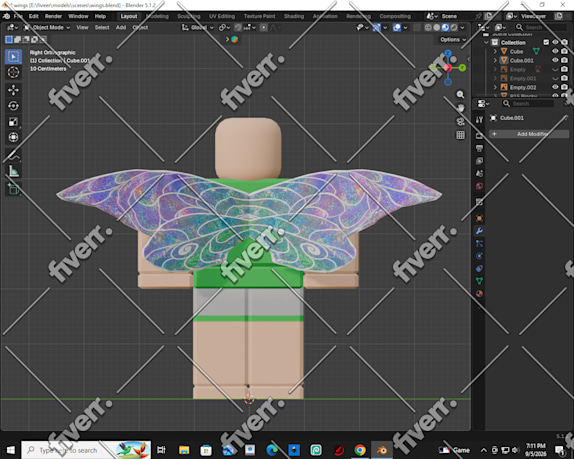
Task: Open the Object Data properties tab
Action: pyautogui.click(x=479, y=281)
